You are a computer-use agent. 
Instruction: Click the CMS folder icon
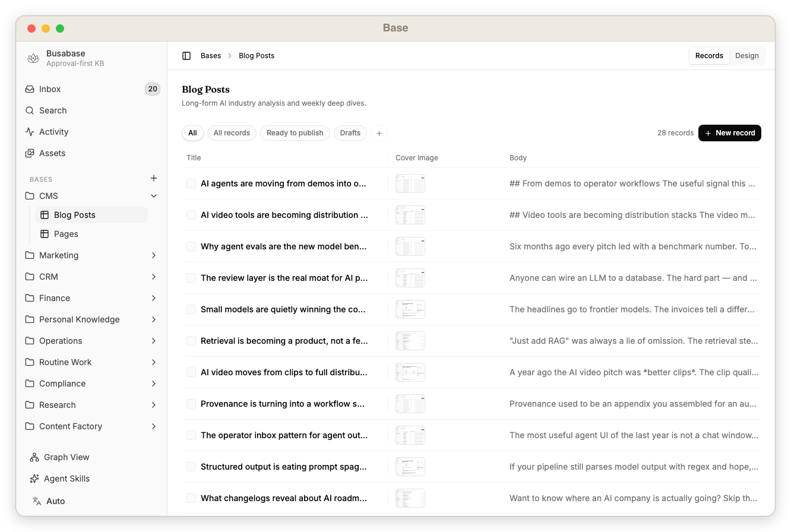[30, 196]
